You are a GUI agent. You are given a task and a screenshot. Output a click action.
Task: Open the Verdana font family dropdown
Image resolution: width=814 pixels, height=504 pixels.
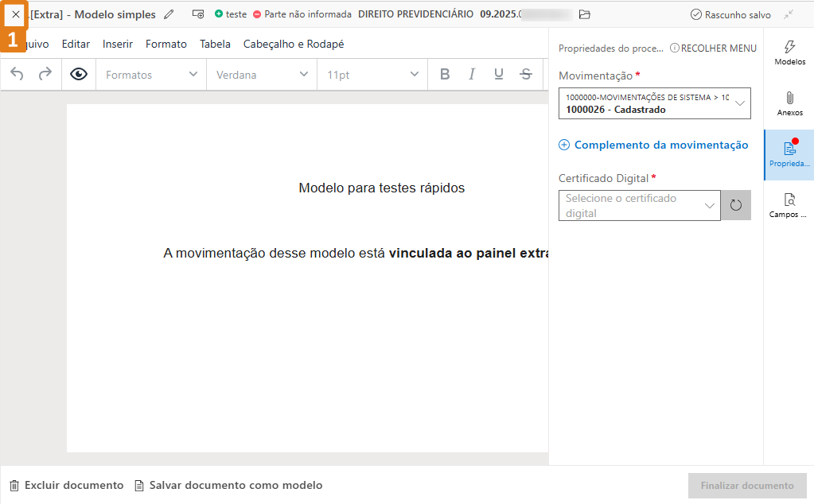point(261,73)
